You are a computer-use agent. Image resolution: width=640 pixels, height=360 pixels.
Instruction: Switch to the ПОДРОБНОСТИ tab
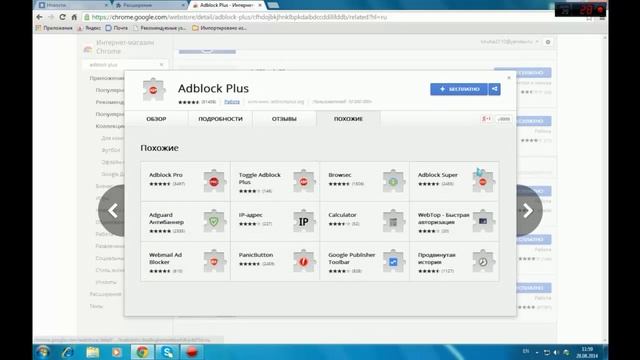220,119
